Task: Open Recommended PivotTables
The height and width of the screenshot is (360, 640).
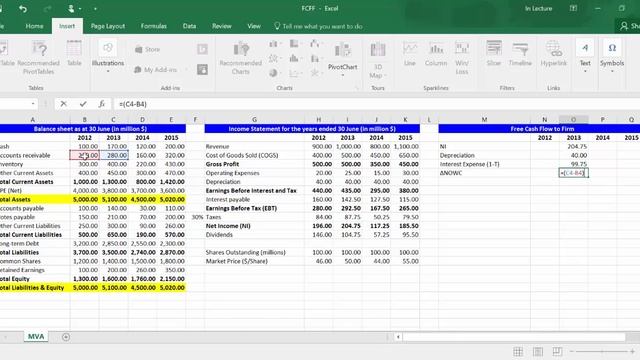Action: [39, 58]
